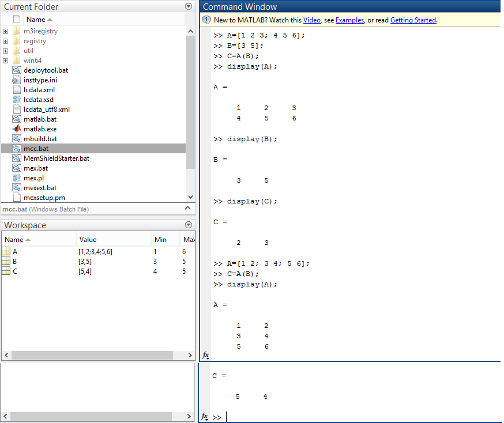Click the variable B matrix icon

click(6, 262)
